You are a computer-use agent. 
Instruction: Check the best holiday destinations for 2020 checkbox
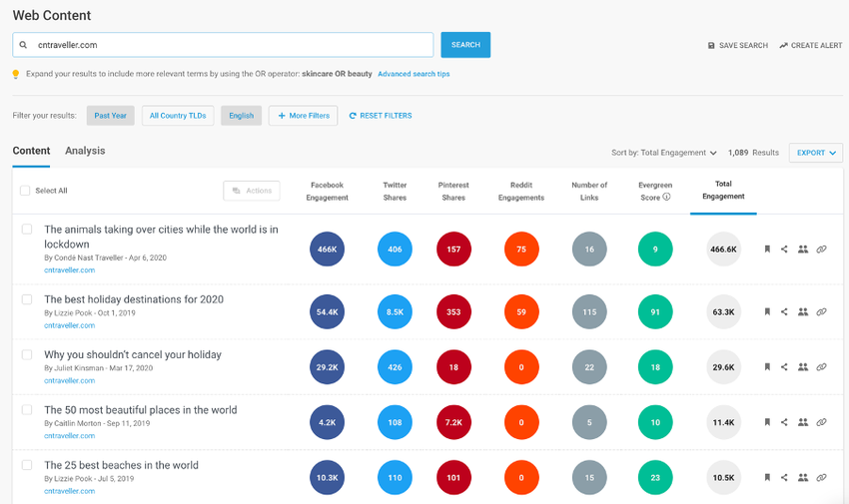click(x=27, y=299)
